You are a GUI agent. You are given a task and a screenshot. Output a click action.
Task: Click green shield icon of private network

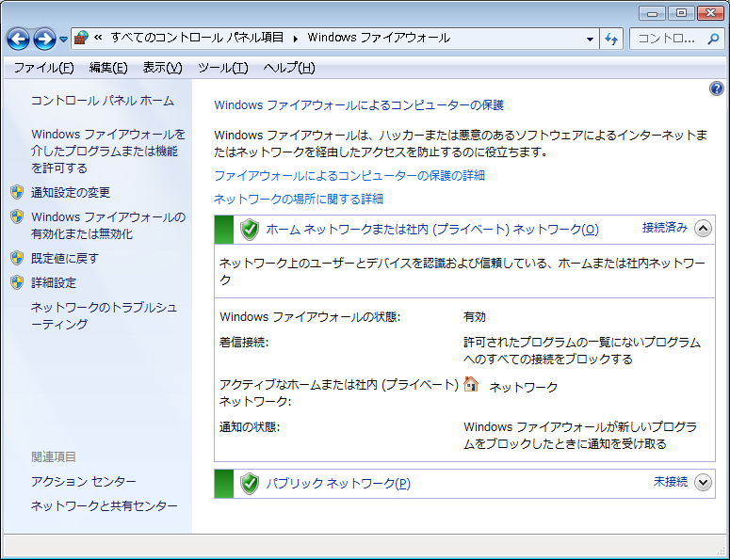pyautogui.click(x=250, y=230)
